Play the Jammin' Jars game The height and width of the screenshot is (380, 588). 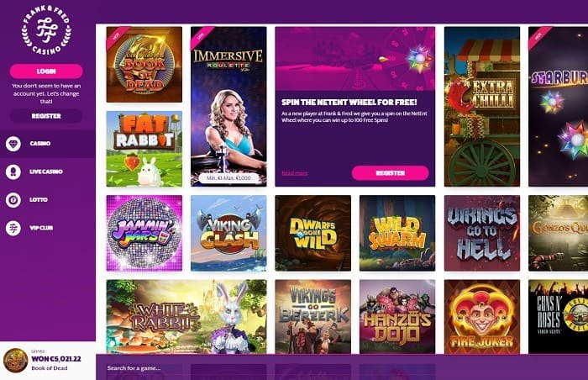tap(144, 233)
